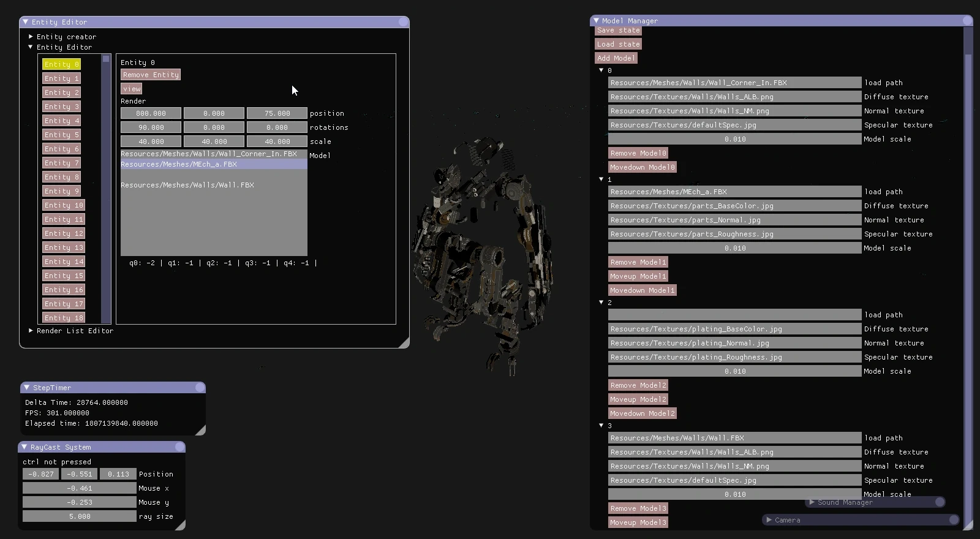This screenshot has height=539, width=980.
Task: Select Entity 5 in the entity list
Action: [x=61, y=135]
